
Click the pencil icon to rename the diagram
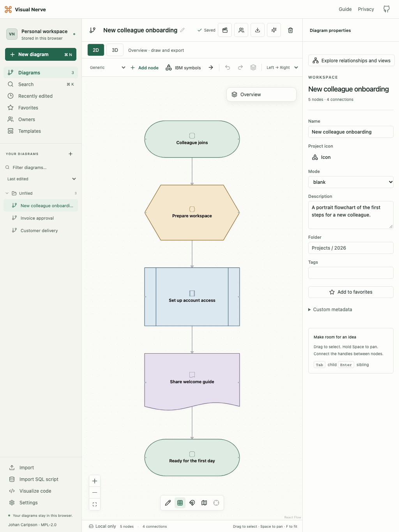pyautogui.click(x=182, y=30)
